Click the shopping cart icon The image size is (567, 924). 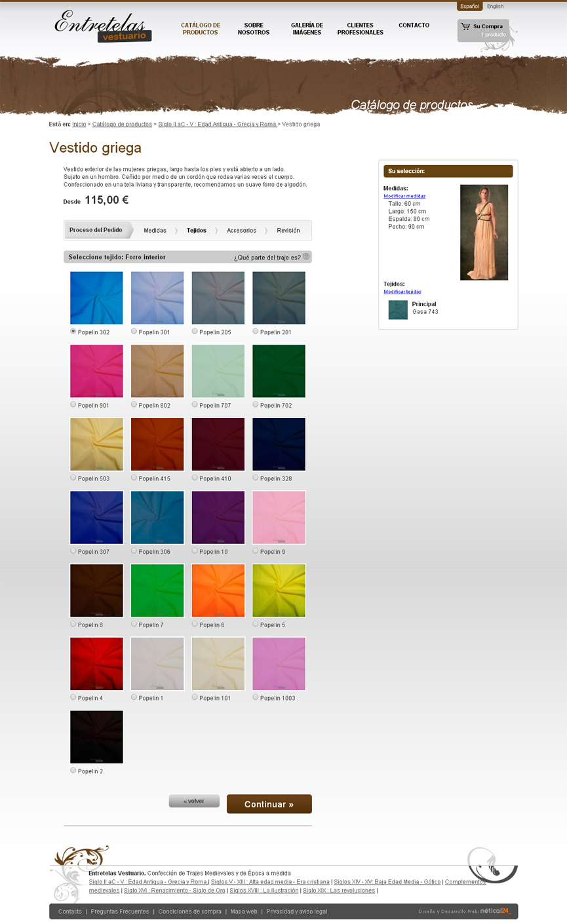pyautogui.click(x=465, y=27)
